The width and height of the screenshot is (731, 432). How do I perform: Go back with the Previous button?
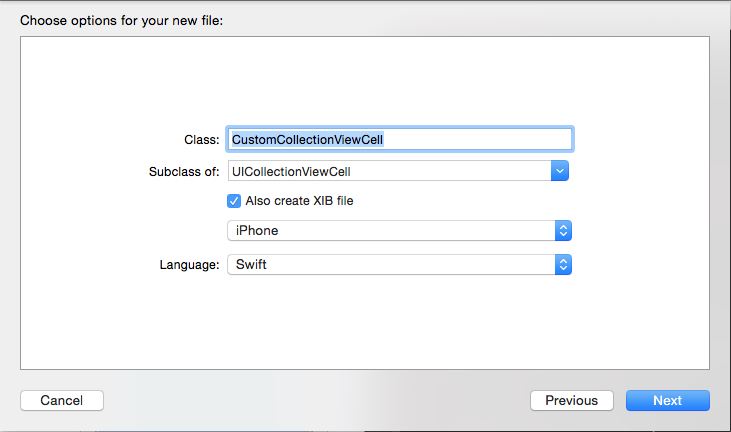point(572,400)
